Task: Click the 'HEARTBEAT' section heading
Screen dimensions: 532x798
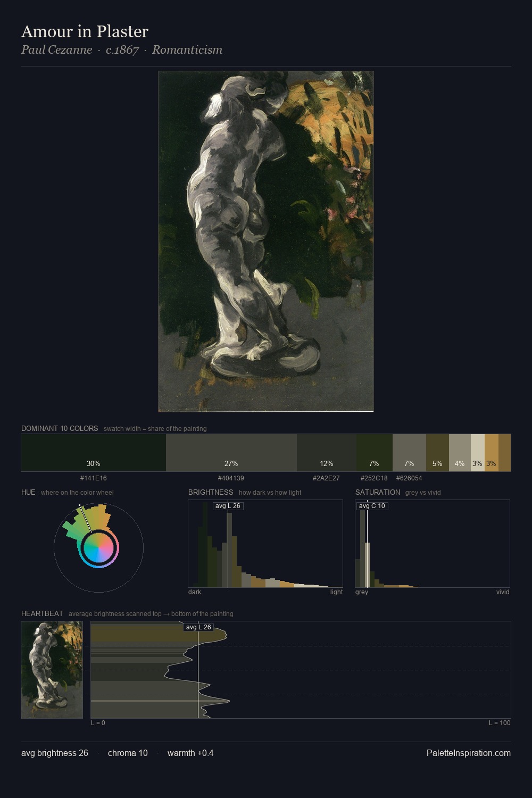Action: coord(42,613)
